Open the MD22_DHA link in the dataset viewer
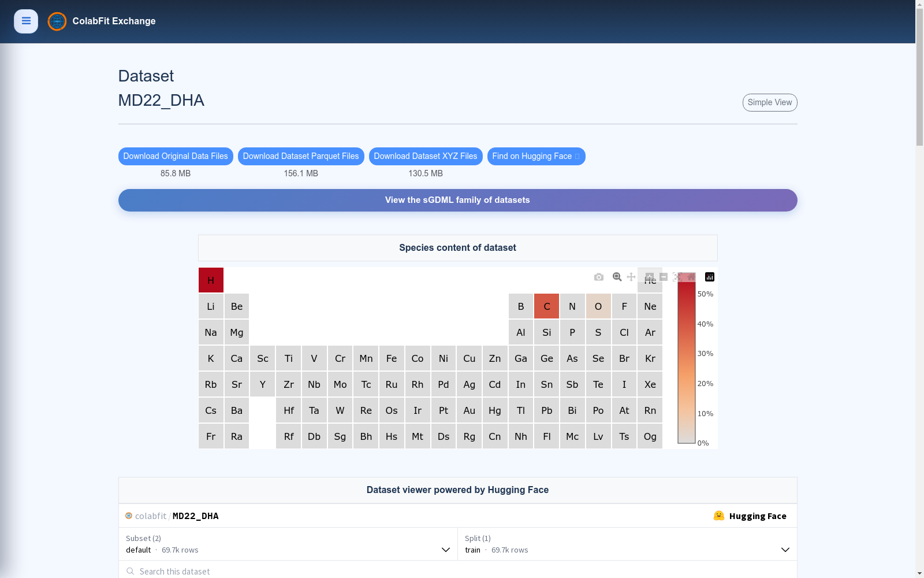The height and width of the screenshot is (578, 924). point(196,516)
